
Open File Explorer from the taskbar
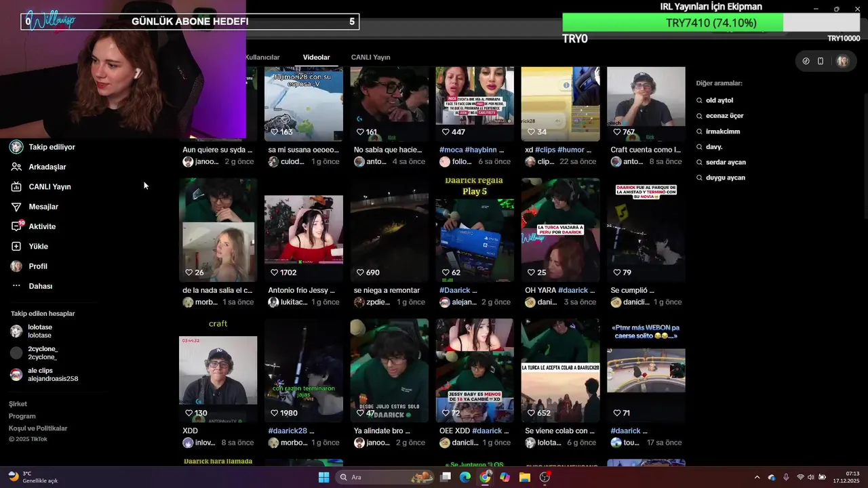pos(525,477)
